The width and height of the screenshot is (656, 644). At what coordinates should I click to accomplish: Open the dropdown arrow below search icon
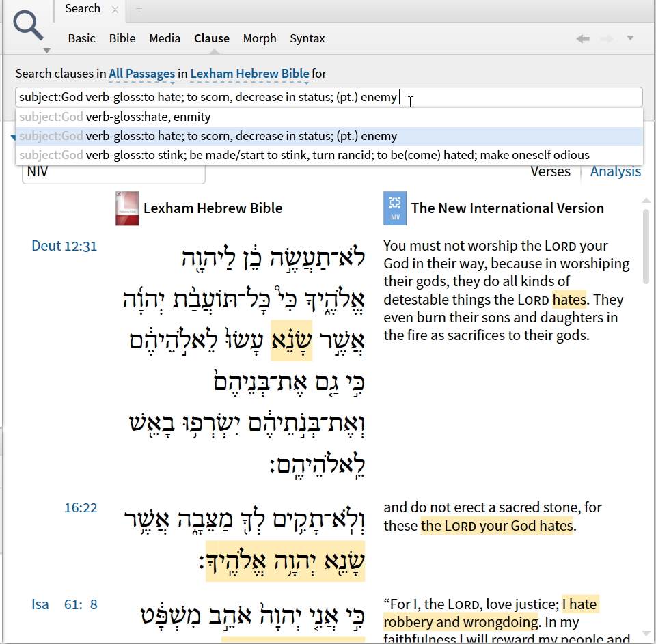click(x=47, y=51)
